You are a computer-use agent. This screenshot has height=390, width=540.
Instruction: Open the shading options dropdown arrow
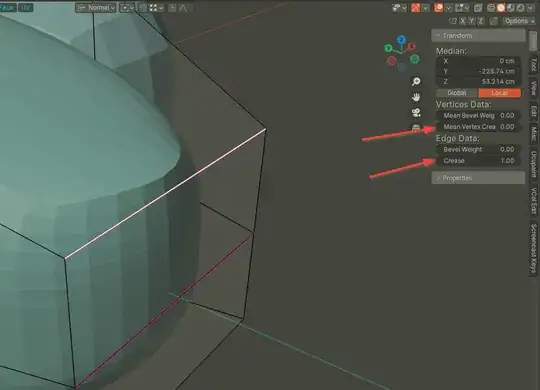[530, 8]
